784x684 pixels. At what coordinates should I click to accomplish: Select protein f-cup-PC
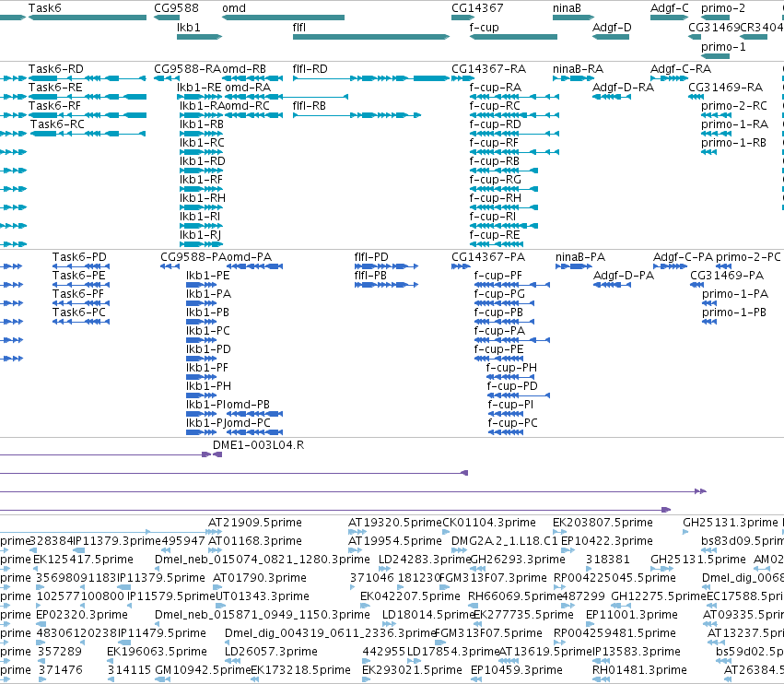[x=506, y=432]
